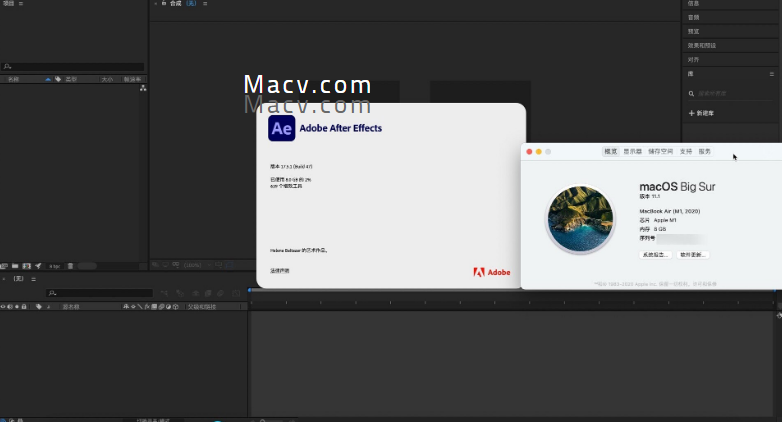782x422 pixels.
Task: Open the 合成 panel tab
Action: (176, 3)
